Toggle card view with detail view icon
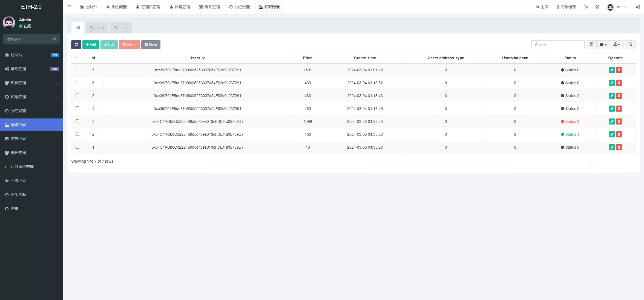Screen dimensions: 644x300 [x=591, y=45]
